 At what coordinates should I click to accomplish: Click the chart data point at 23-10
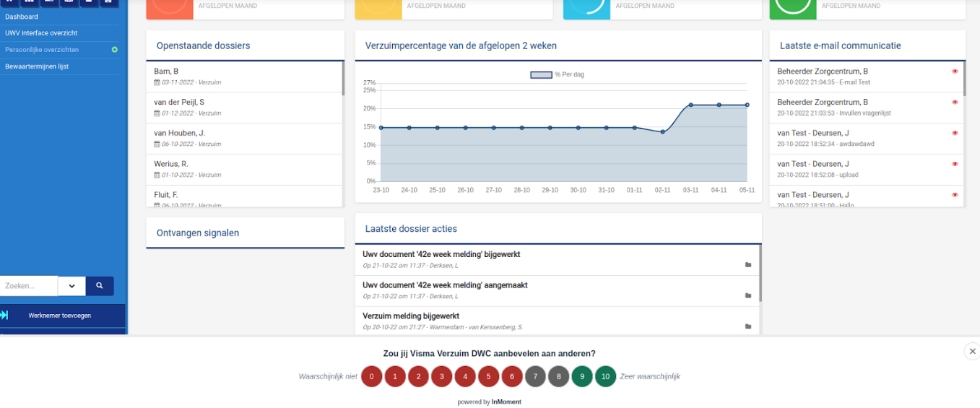click(x=381, y=128)
